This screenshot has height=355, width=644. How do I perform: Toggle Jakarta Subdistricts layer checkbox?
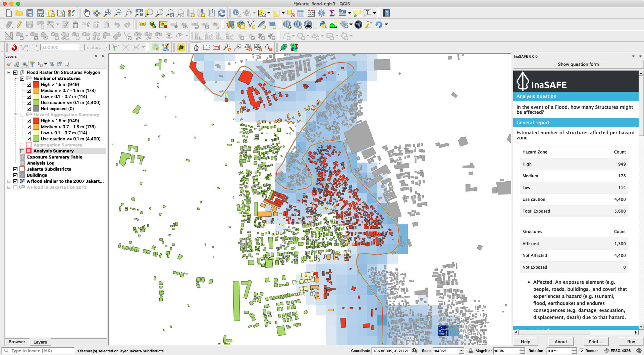tap(15, 169)
